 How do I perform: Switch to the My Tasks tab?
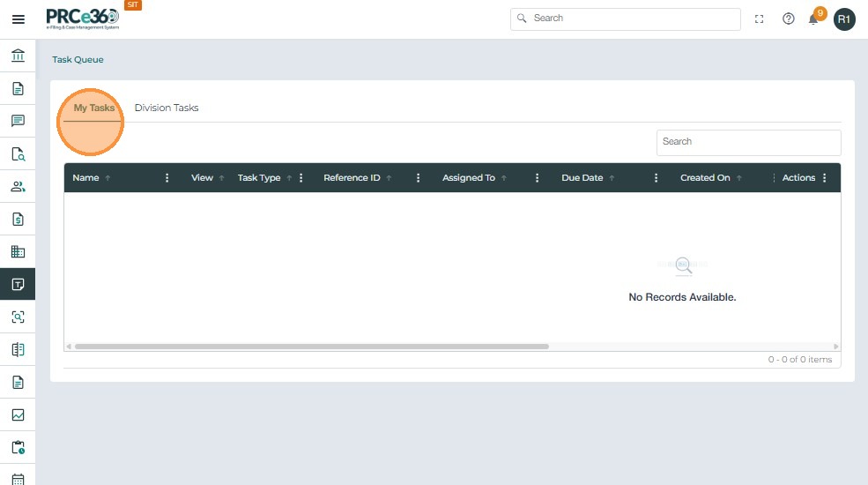click(x=94, y=108)
